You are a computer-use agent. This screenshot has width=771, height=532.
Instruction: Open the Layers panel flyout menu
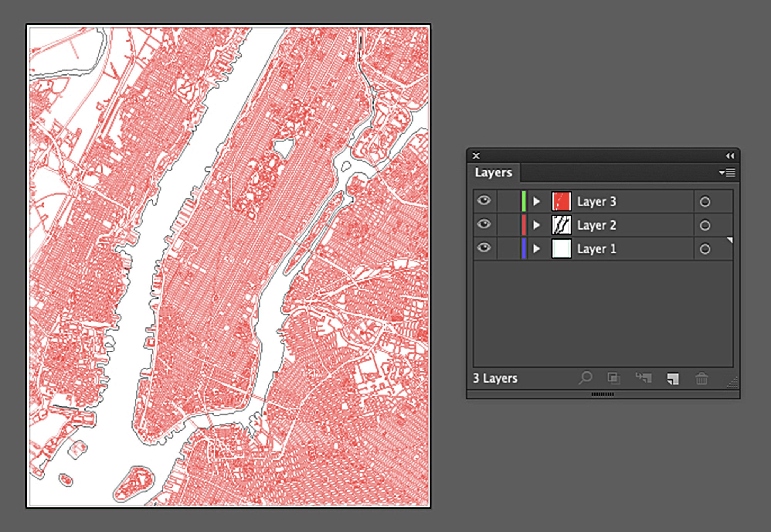(727, 173)
